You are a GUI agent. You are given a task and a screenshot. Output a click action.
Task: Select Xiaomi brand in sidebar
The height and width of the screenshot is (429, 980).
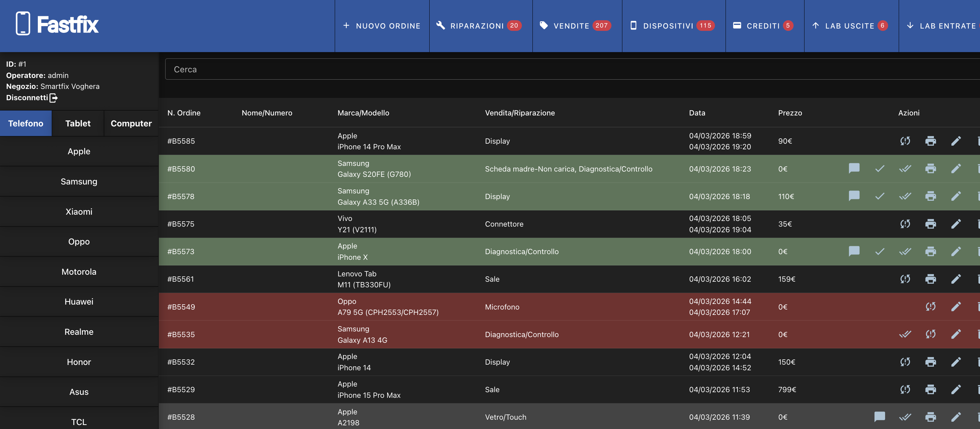click(x=79, y=211)
